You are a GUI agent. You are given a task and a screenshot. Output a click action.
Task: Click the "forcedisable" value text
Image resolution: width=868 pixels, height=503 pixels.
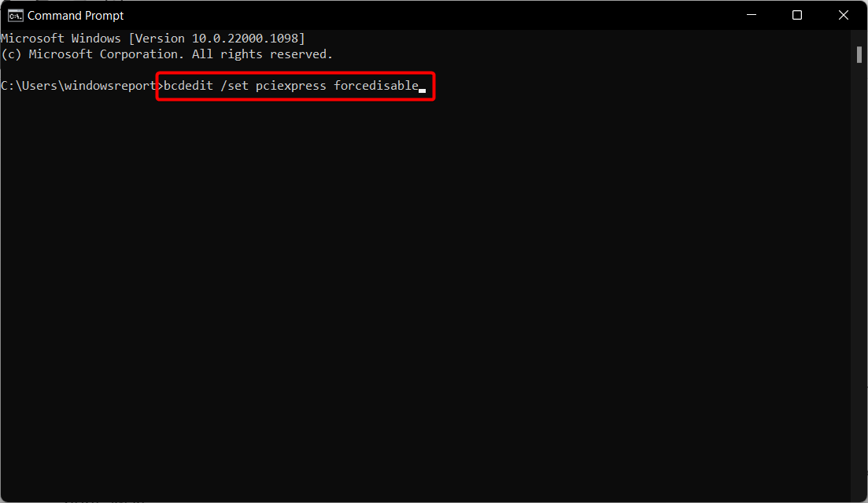(x=376, y=86)
